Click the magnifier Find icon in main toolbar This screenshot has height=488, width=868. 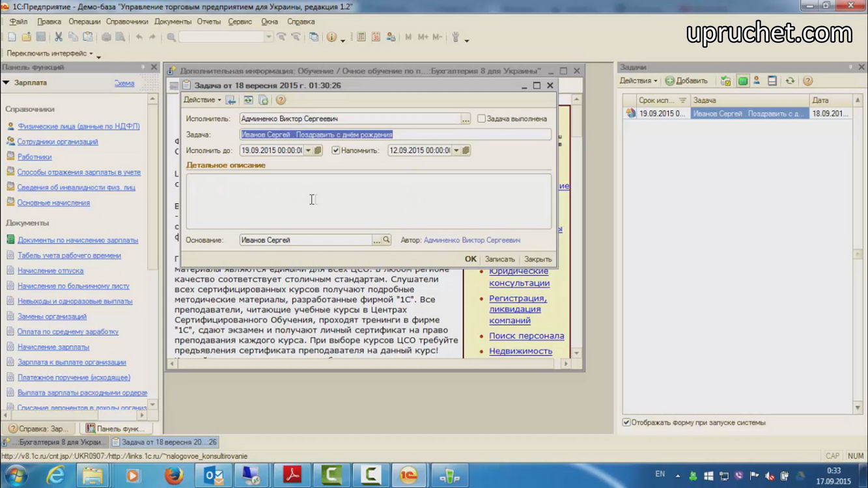click(x=171, y=37)
